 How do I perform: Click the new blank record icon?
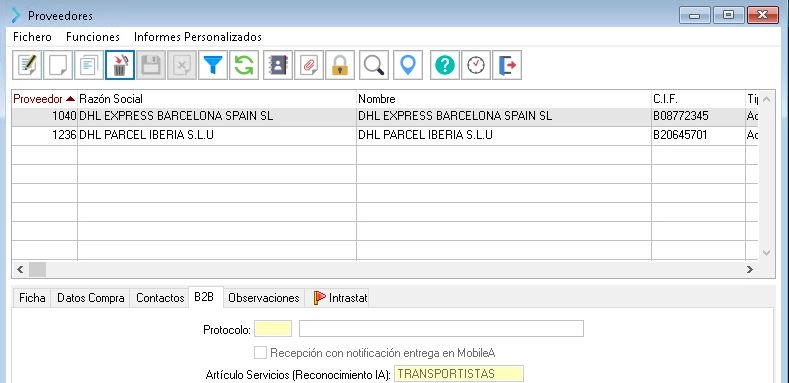(x=58, y=65)
